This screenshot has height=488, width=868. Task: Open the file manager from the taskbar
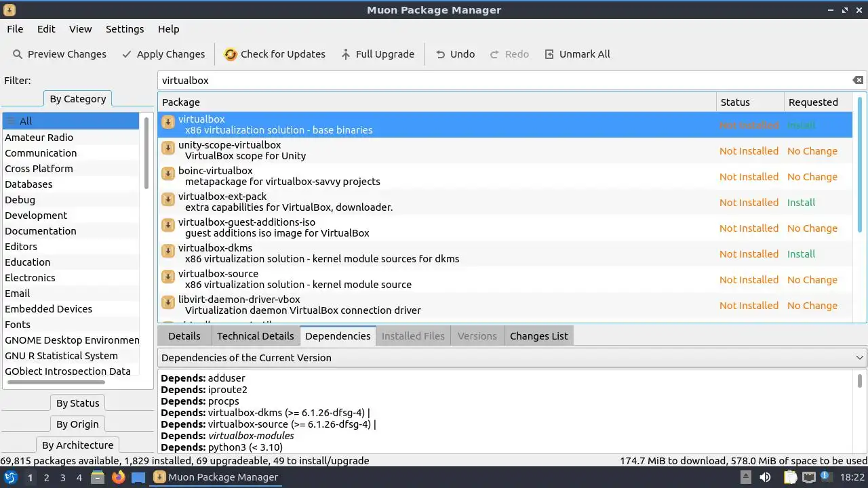pyautogui.click(x=98, y=477)
